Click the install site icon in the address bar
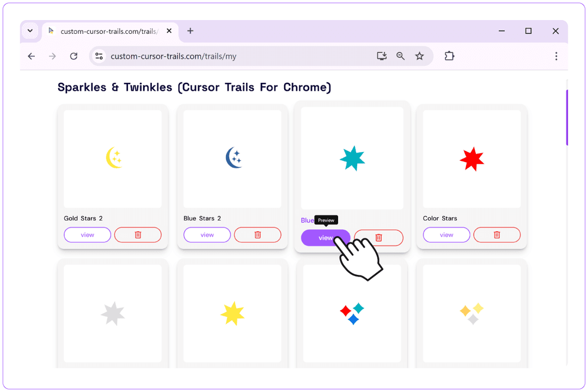Screen dimensions: 588x392 pos(382,56)
